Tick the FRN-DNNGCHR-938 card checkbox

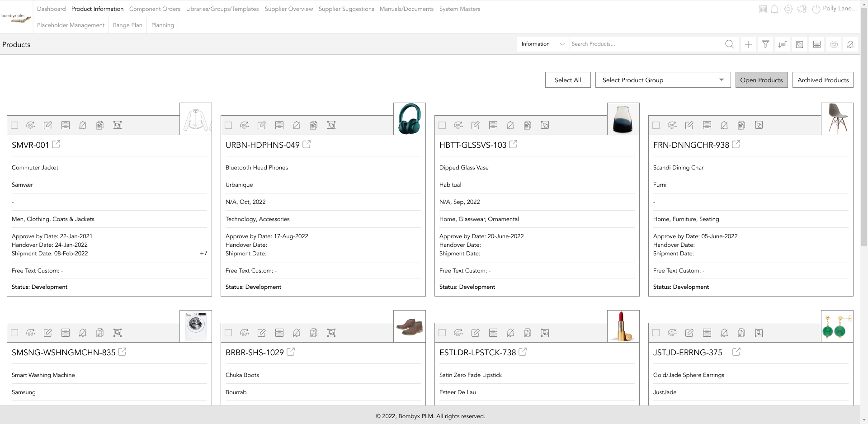(656, 125)
